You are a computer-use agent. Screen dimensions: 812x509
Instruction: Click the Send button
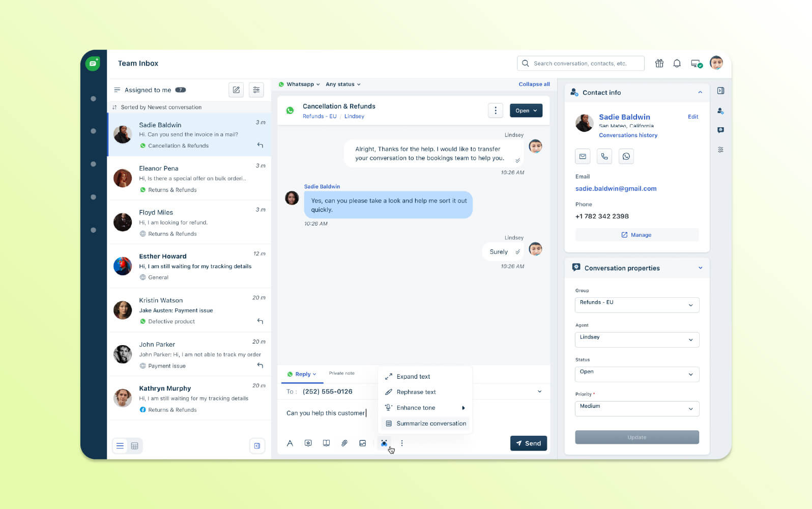(x=529, y=443)
